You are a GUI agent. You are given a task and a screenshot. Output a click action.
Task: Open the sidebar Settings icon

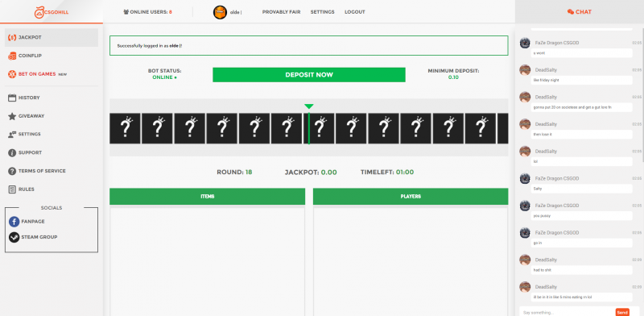click(12, 134)
